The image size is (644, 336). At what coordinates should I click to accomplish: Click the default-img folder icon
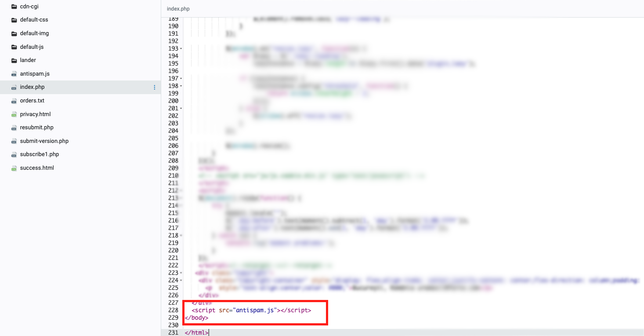point(14,33)
